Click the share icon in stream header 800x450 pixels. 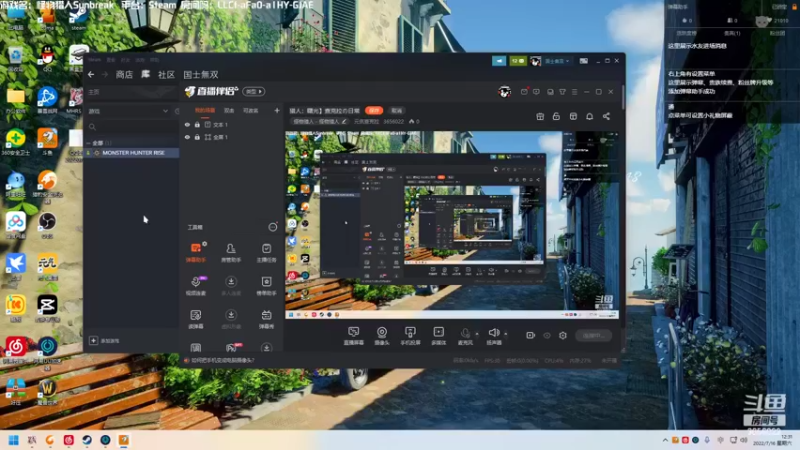tap(606, 116)
